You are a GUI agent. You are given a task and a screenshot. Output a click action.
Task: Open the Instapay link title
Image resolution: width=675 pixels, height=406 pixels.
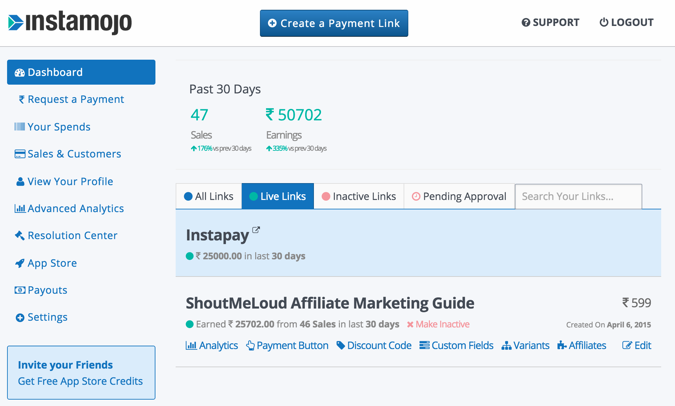[x=217, y=236]
